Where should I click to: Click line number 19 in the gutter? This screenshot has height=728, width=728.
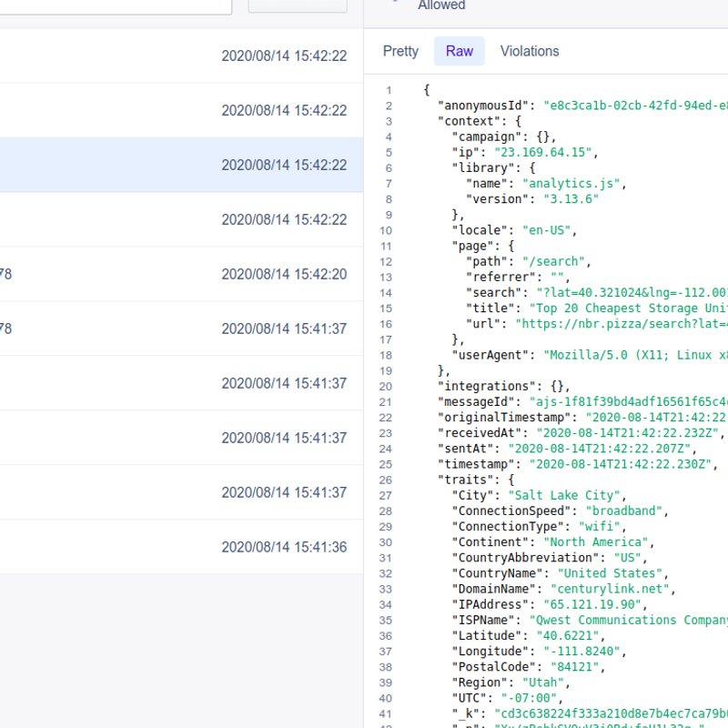click(x=386, y=371)
